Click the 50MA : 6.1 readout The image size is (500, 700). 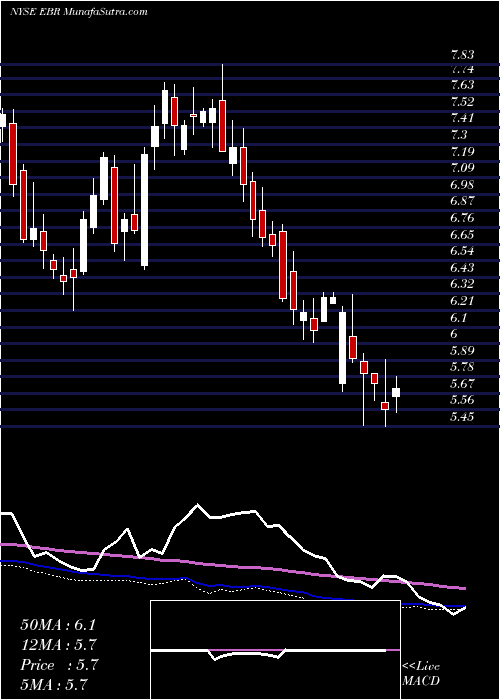[x=58, y=625]
